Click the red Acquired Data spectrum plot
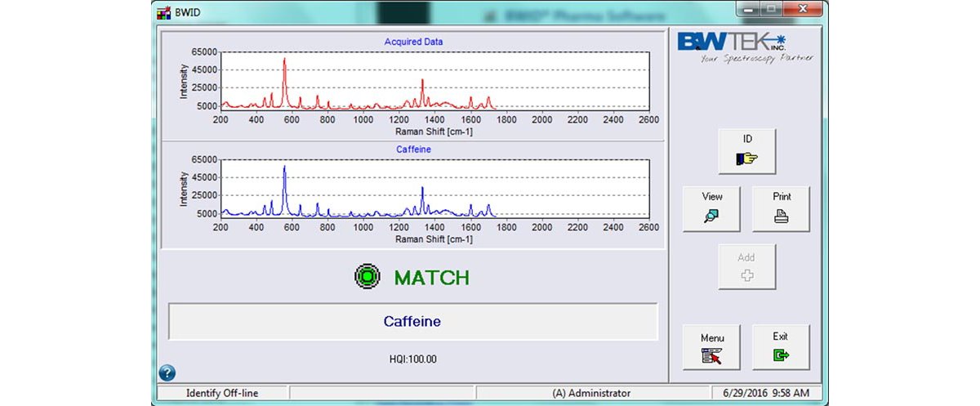 click(434, 81)
